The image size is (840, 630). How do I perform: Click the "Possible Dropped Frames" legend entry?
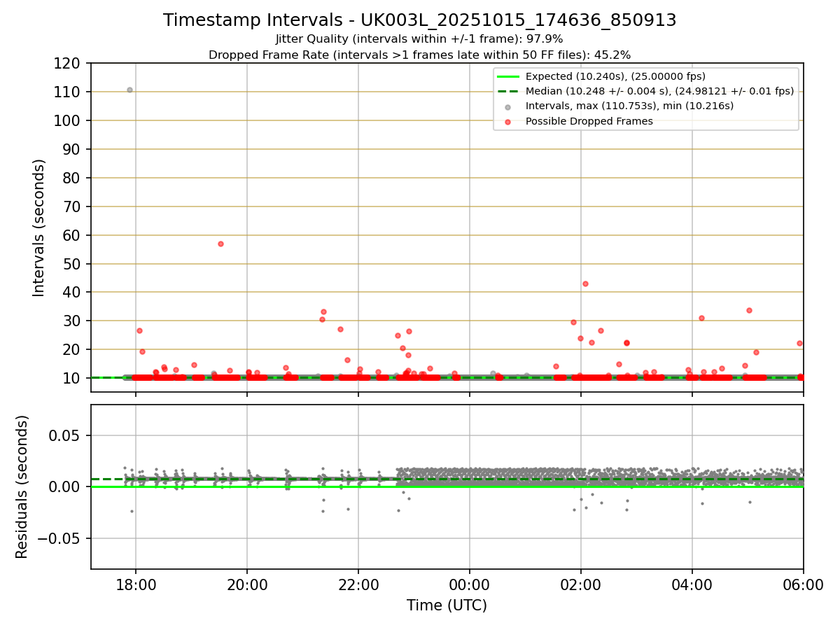pyautogui.click(x=589, y=121)
